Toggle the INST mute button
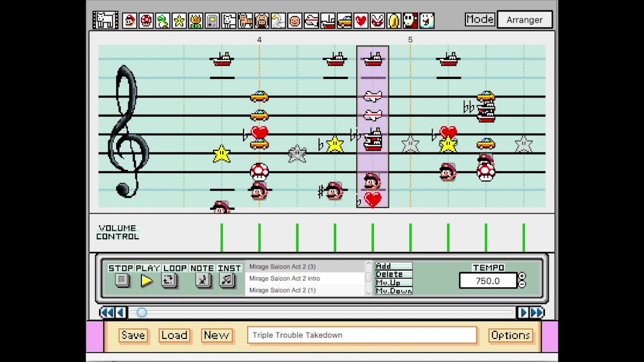Viewport: 644px width, 362px height. coord(227,280)
